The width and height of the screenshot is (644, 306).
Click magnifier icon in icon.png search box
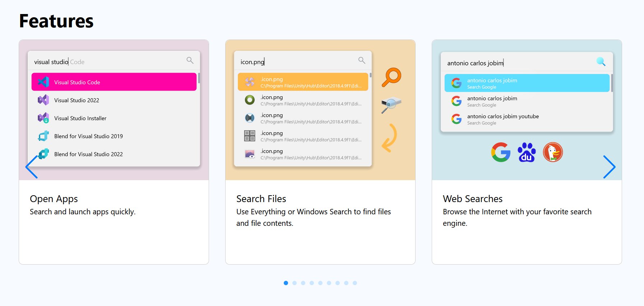[362, 60]
